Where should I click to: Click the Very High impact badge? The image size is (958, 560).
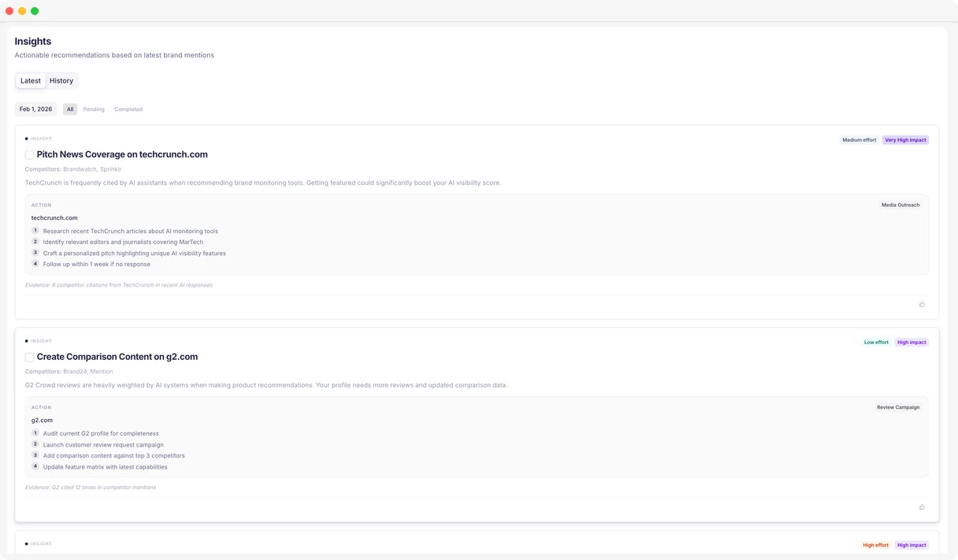(x=905, y=139)
